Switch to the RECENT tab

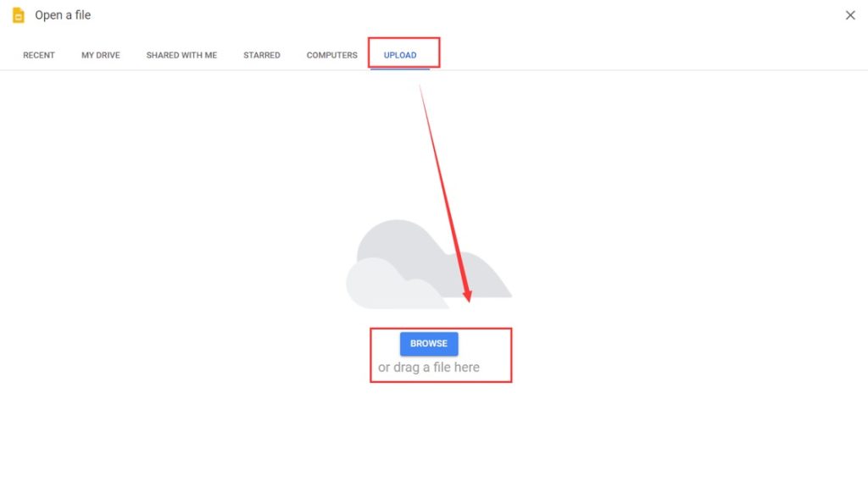pyautogui.click(x=38, y=54)
